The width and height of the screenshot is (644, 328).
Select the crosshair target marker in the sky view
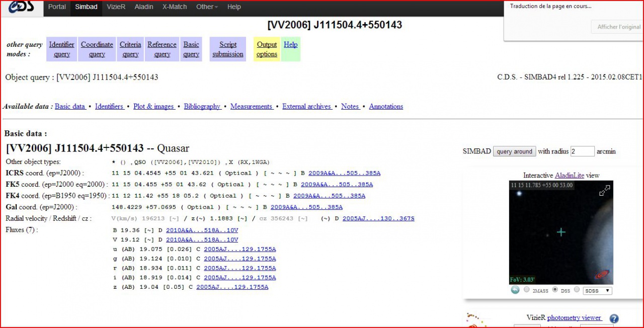coord(560,232)
